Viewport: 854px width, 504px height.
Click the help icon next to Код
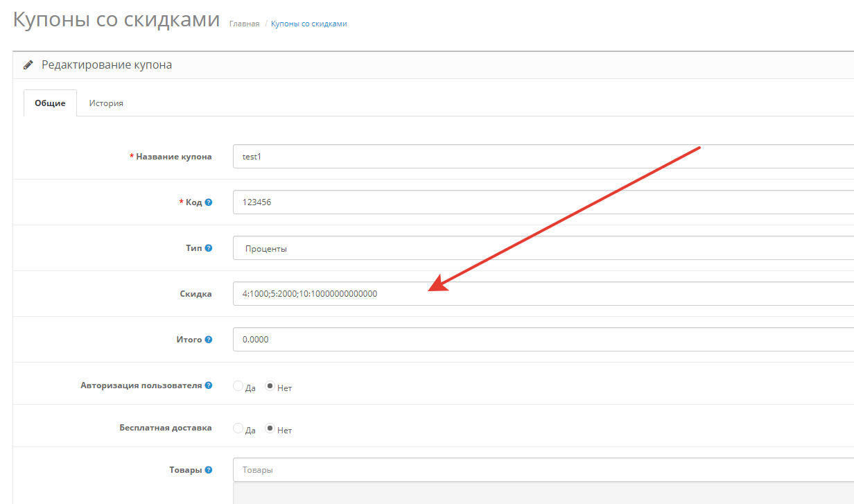coord(209,202)
